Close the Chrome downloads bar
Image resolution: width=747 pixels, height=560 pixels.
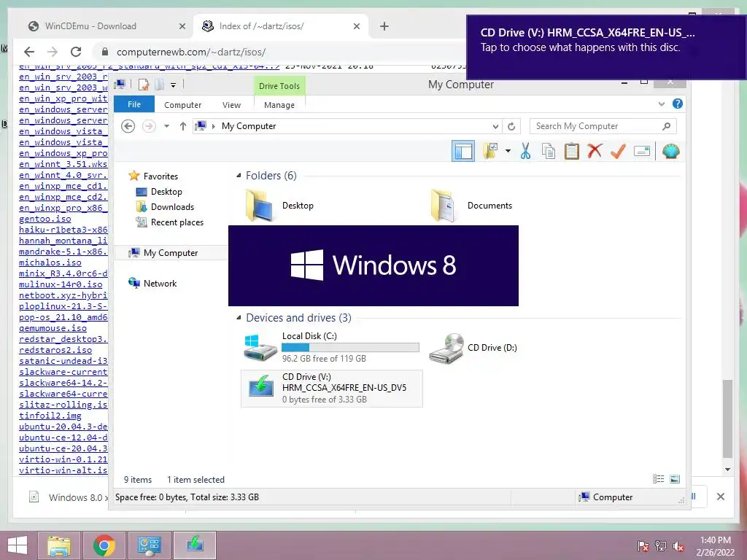click(x=720, y=497)
